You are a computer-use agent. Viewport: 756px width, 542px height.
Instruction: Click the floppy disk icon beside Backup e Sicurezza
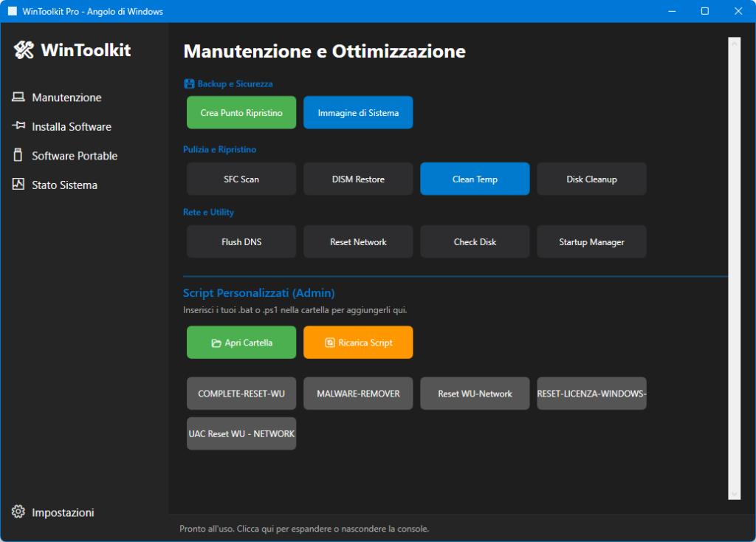(189, 84)
